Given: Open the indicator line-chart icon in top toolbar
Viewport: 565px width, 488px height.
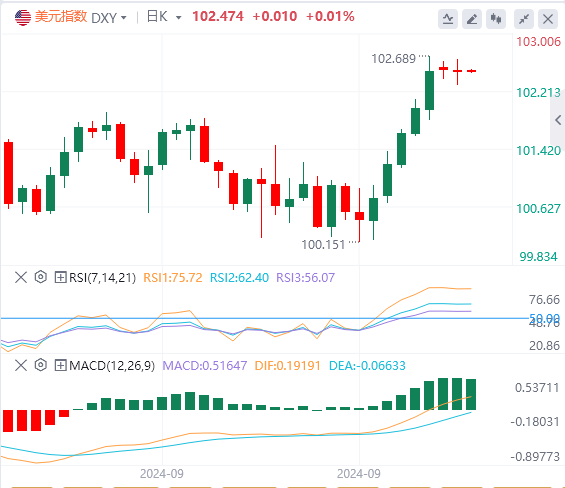Looking at the screenshot, I should click(448, 19).
